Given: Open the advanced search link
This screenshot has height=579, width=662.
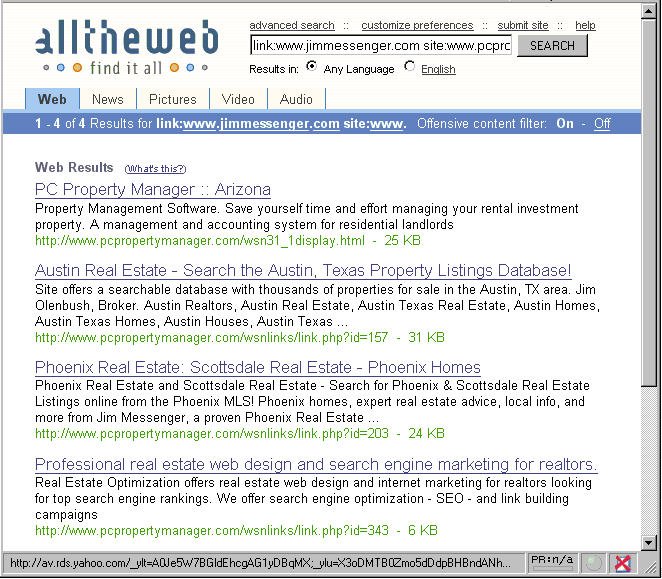Looking at the screenshot, I should pos(292,25).
